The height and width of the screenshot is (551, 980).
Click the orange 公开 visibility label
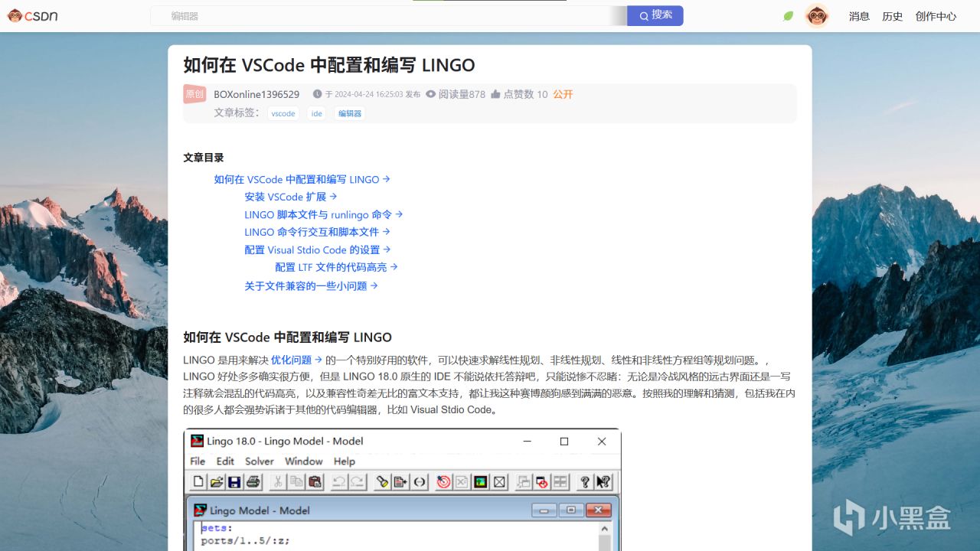[563, 94]
